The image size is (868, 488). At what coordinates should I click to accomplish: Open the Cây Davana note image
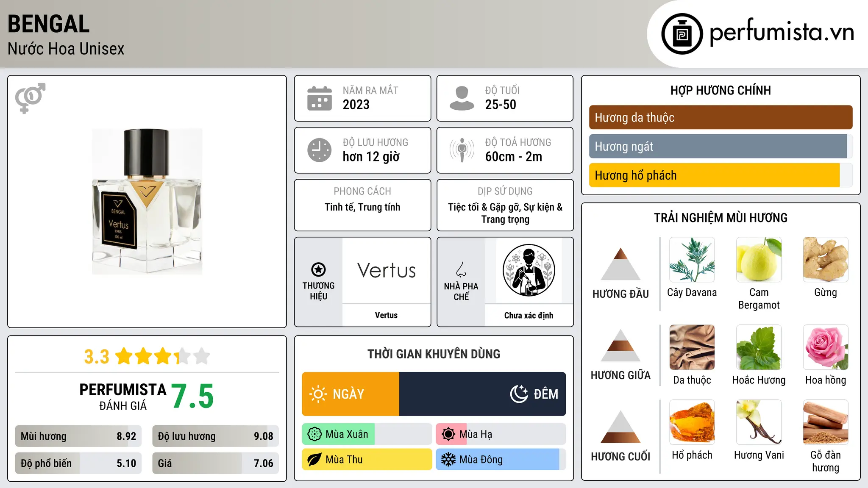[x=692, y=260]
